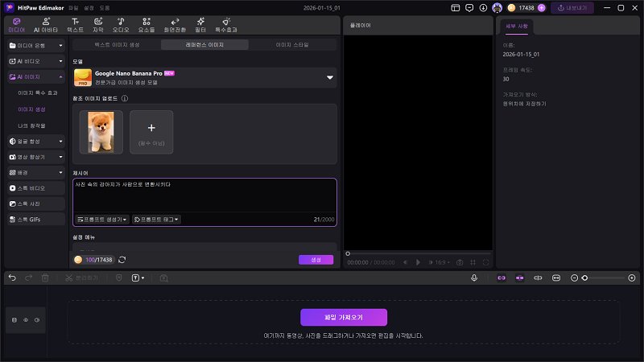
Task: Click the microphone voice-over record icon
Action: (474, 278)
